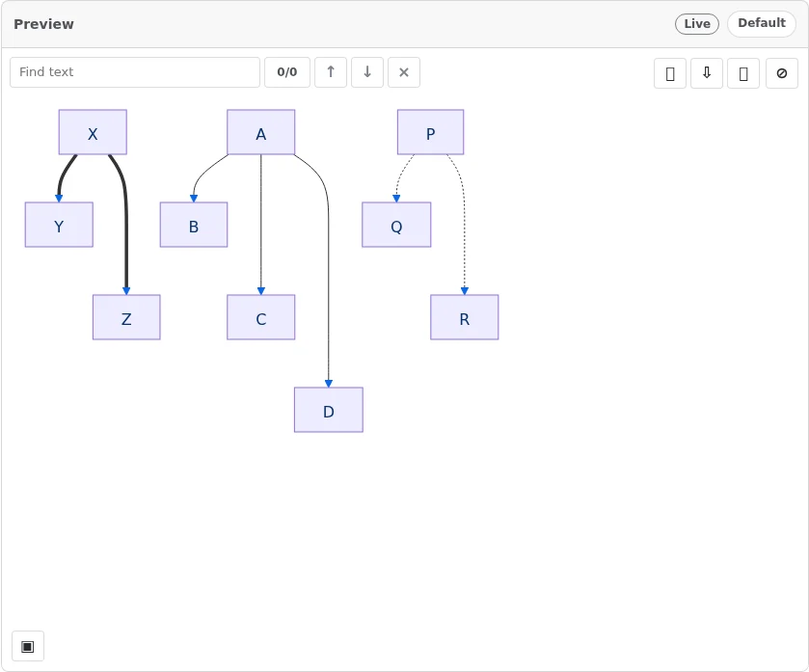This screenshot has width=809, height=672.
Task: Click the Preview panel title
Action: pyautogui.click(x=43, y=24)
